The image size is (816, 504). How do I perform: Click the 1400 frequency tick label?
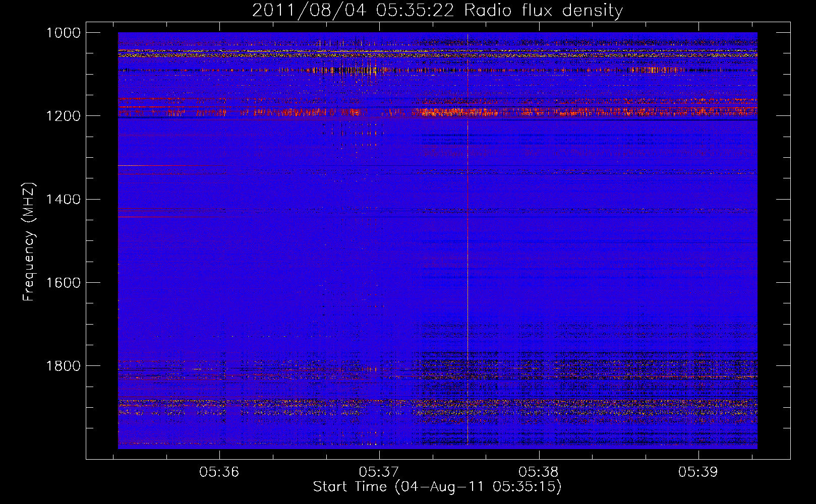[63, 199]
